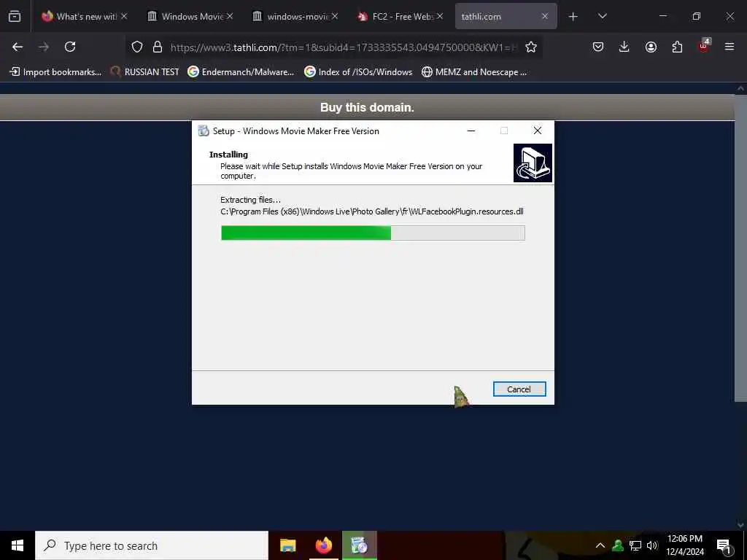
Task: Open the Firefox downloads panel
Action: click(x=624, y=47)
